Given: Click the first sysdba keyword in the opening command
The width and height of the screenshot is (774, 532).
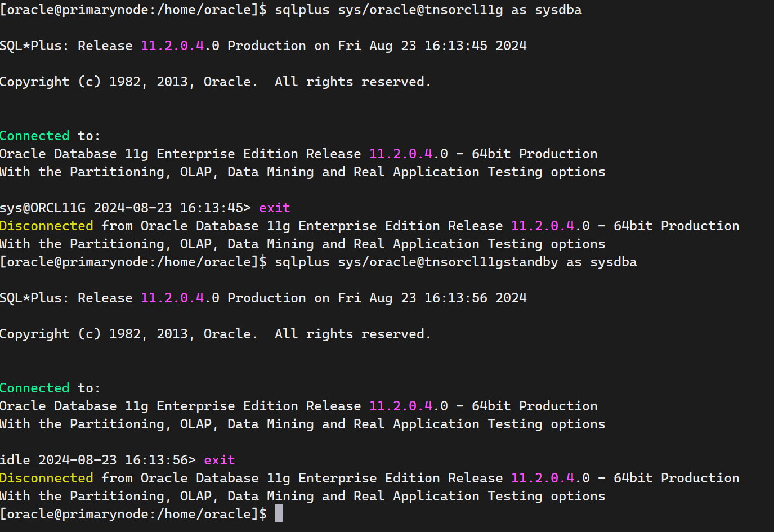Looking at the screenshot, I should tap(558, 10).
